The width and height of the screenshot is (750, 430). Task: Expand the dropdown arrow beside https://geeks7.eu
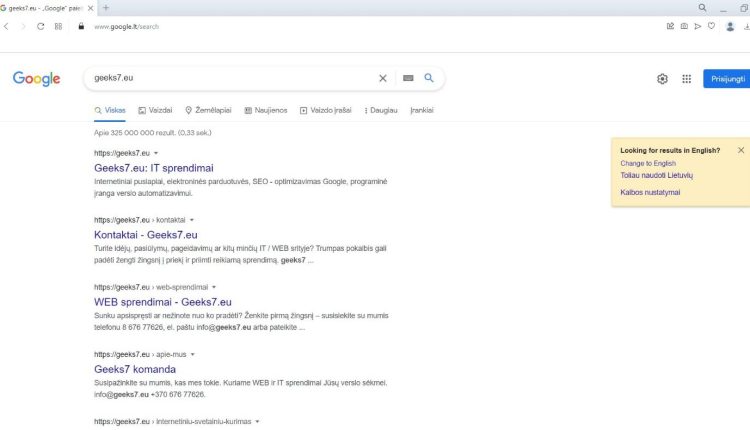156,153
